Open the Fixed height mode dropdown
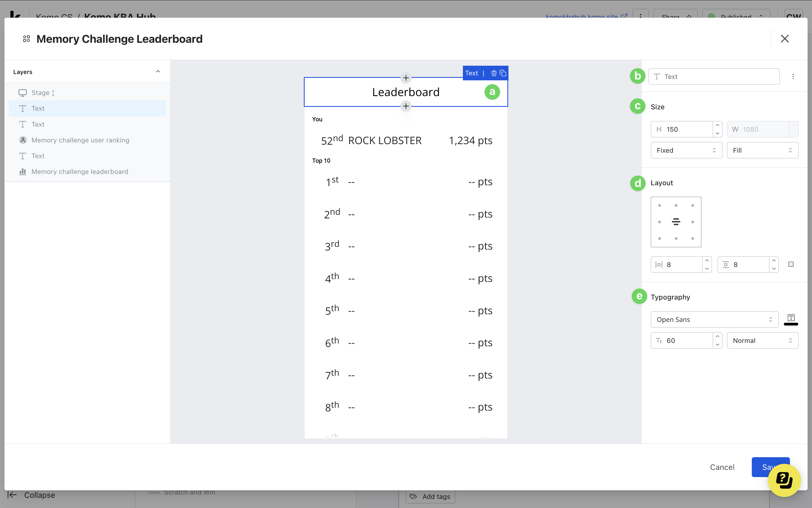The height and width of the screenshot is (508, 812). click(x=686, y=150)
